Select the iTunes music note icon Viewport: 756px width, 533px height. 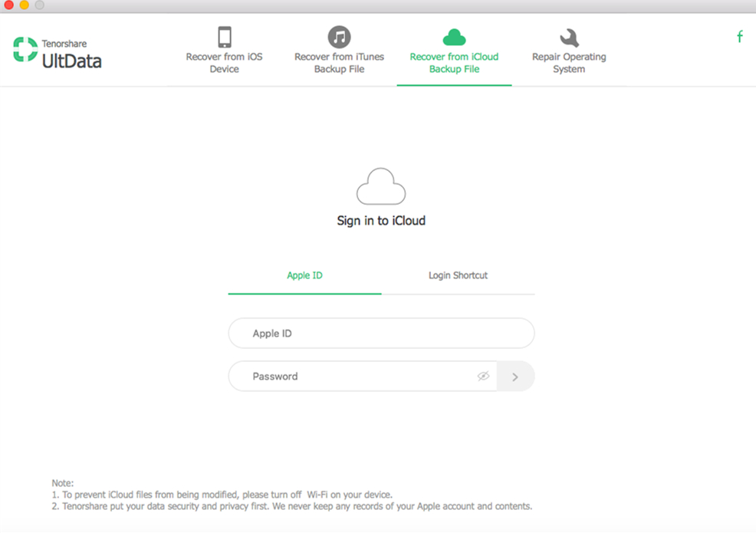coord(339,37)
